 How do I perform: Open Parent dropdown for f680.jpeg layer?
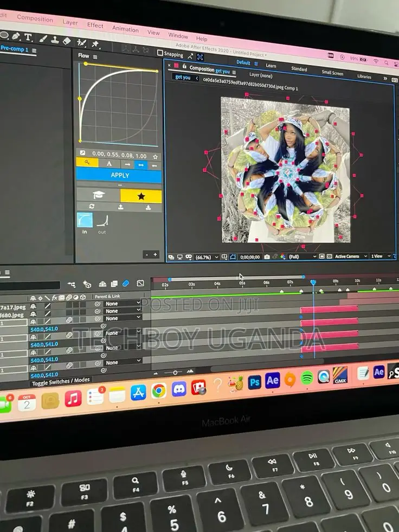122,311
